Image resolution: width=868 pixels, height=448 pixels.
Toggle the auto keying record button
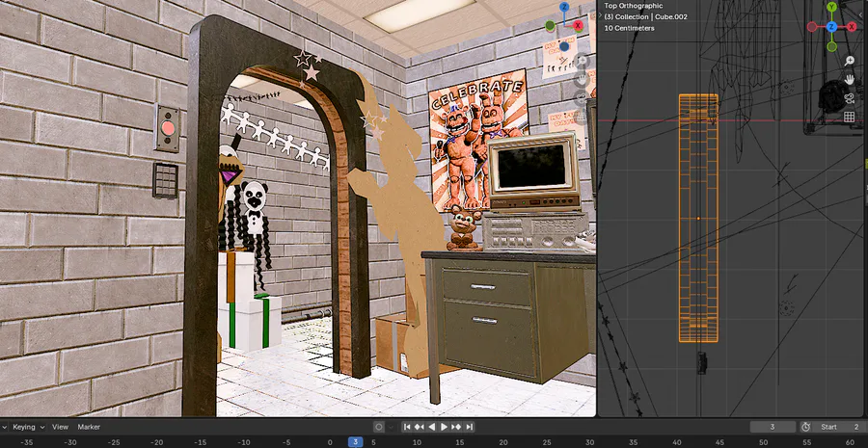click(x=379, y=427)
